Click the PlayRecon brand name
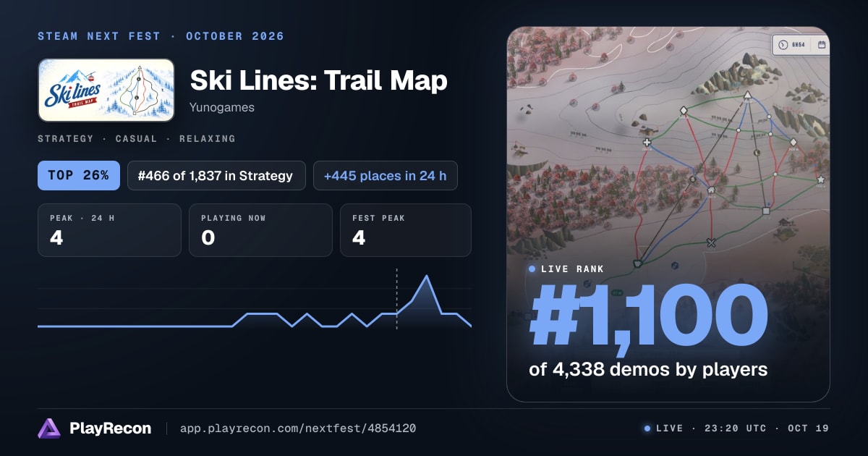 click(111, 428)
